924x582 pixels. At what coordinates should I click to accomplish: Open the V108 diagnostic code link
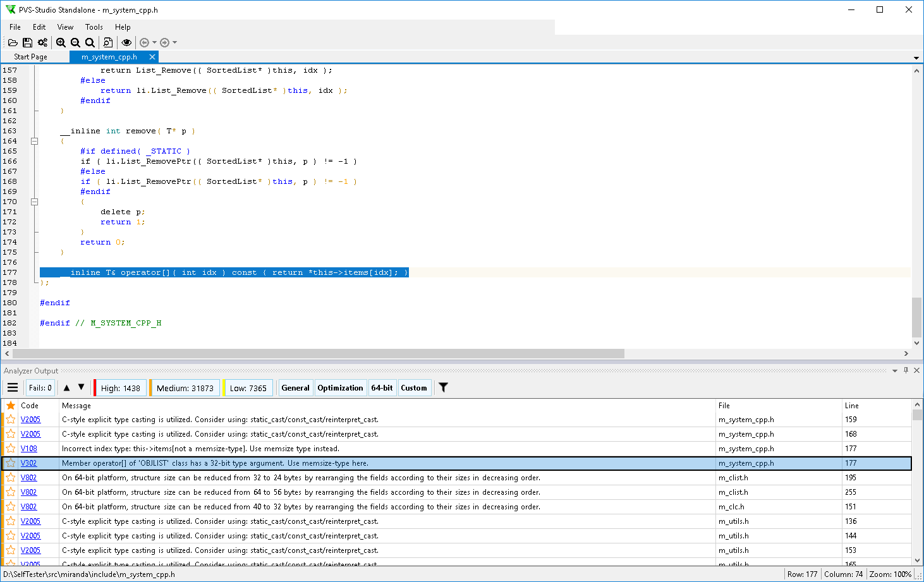(29, 449)
